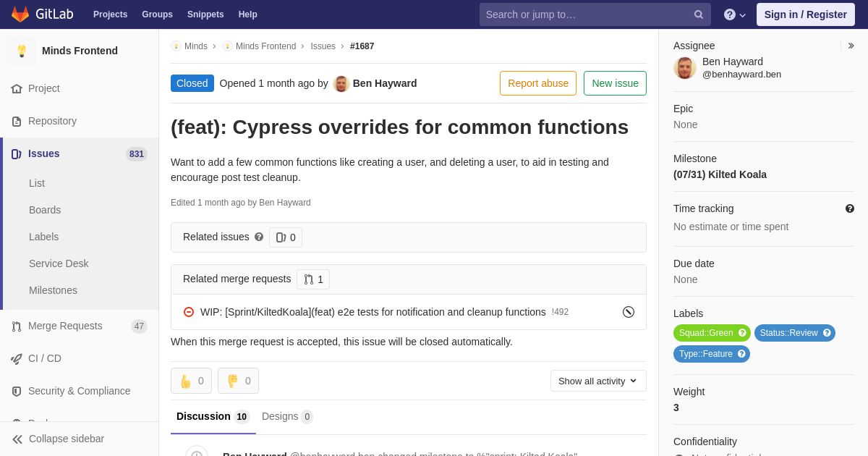Give a thumbs up reaction
The width and height of the screenshot is (868, 456).
pyautogui.click(x=191, y=381)
